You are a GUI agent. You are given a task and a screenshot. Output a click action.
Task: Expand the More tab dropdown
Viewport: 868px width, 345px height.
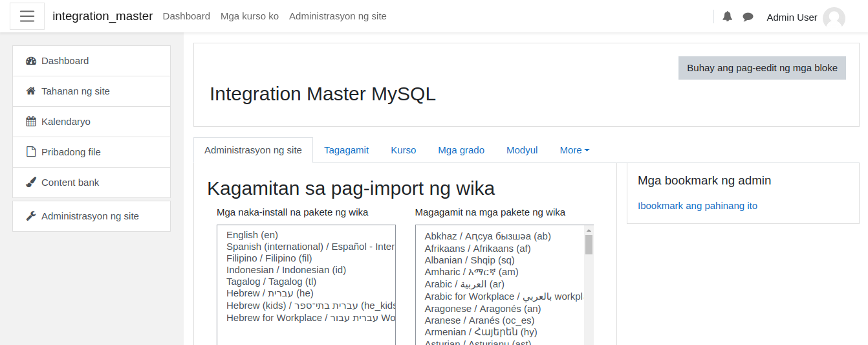(574, 150)
